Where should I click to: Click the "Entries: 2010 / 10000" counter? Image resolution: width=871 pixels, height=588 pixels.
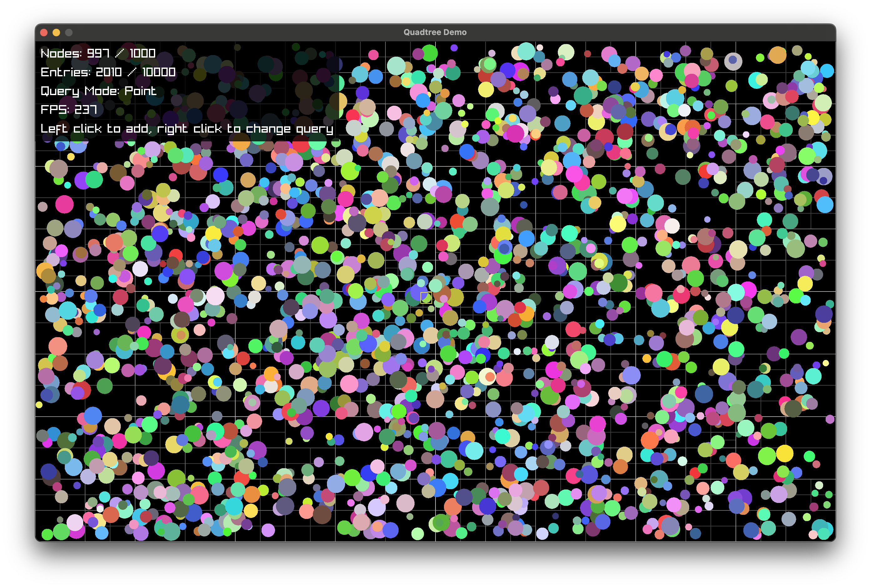pos(108,72)
